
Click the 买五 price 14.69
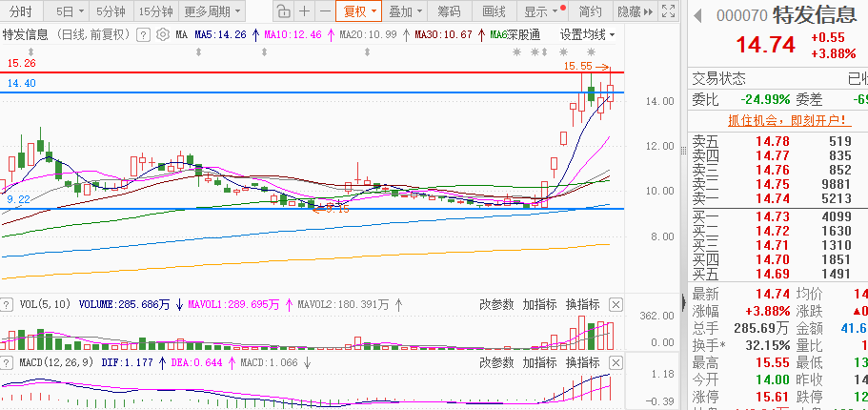(x=773, y=274)
